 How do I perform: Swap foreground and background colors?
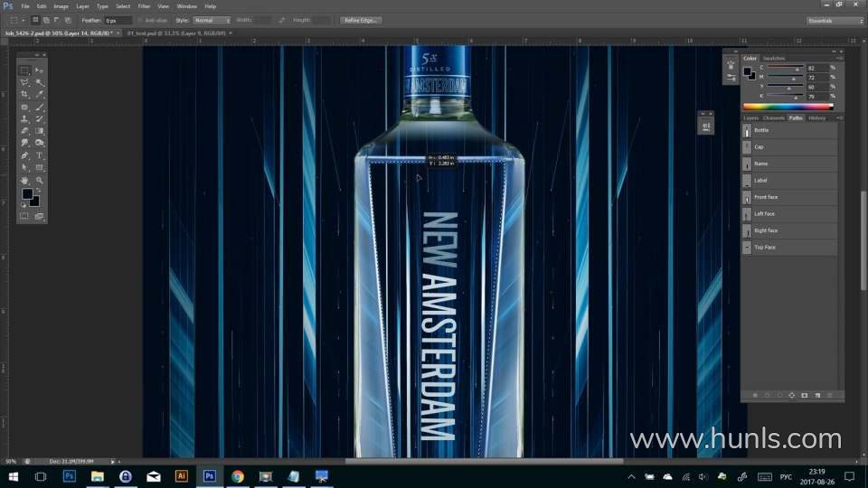[x=38, y=190]
